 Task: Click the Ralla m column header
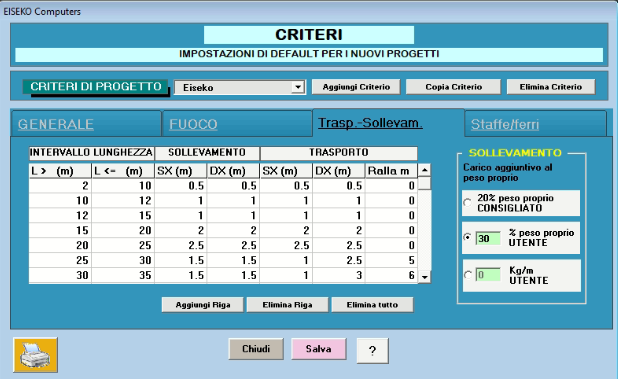click(x=391, y=171)
